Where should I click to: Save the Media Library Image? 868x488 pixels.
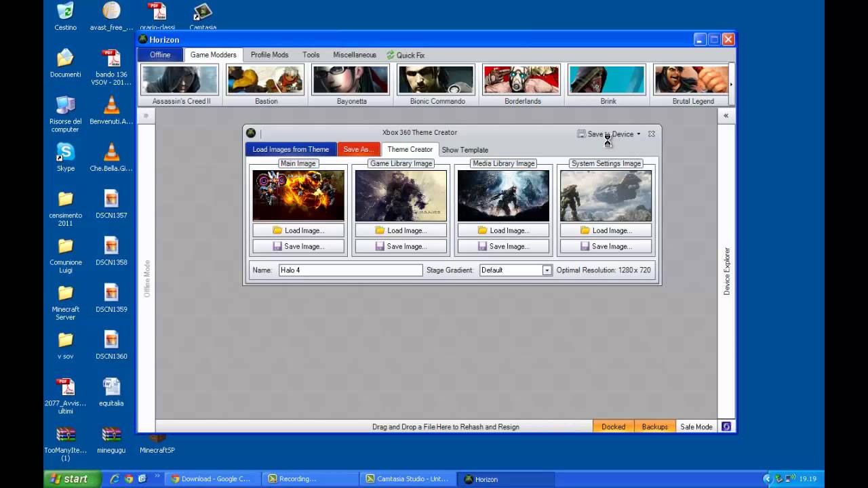503,247
